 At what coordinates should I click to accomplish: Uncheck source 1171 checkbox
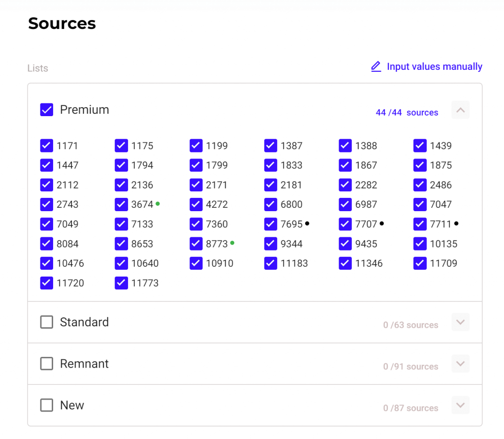tap(47, 146)
